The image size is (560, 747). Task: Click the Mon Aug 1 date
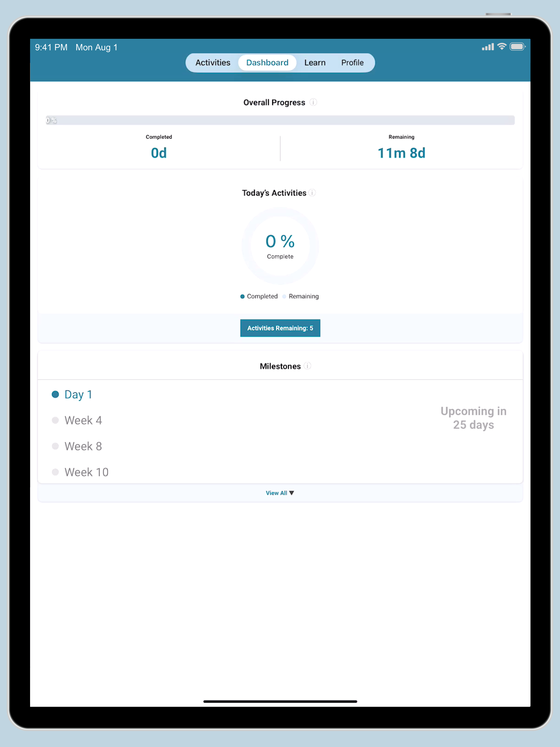(x=97, y=47)
